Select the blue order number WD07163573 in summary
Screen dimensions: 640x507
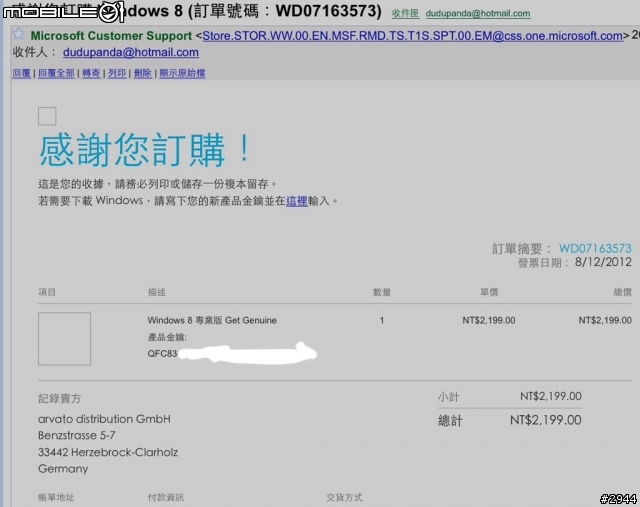pos(595,248)
